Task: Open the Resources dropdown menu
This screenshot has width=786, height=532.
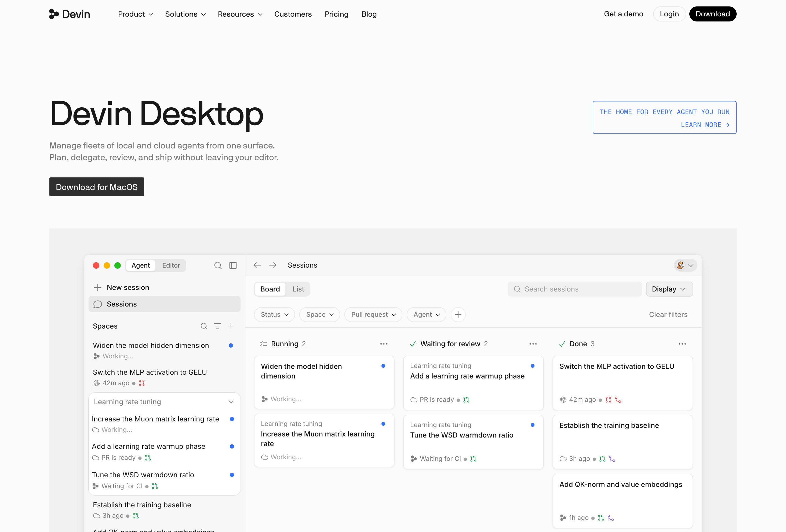Action: (x=240, y=14)
